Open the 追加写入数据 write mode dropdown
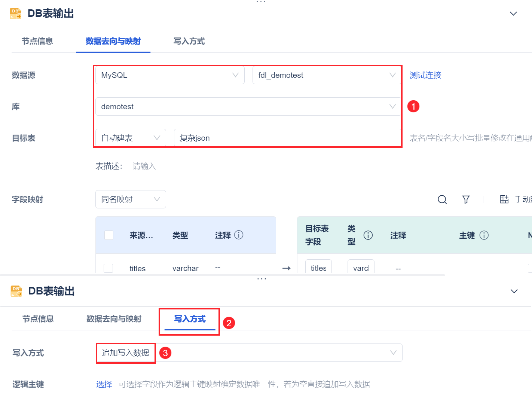 tap(249, 353)
